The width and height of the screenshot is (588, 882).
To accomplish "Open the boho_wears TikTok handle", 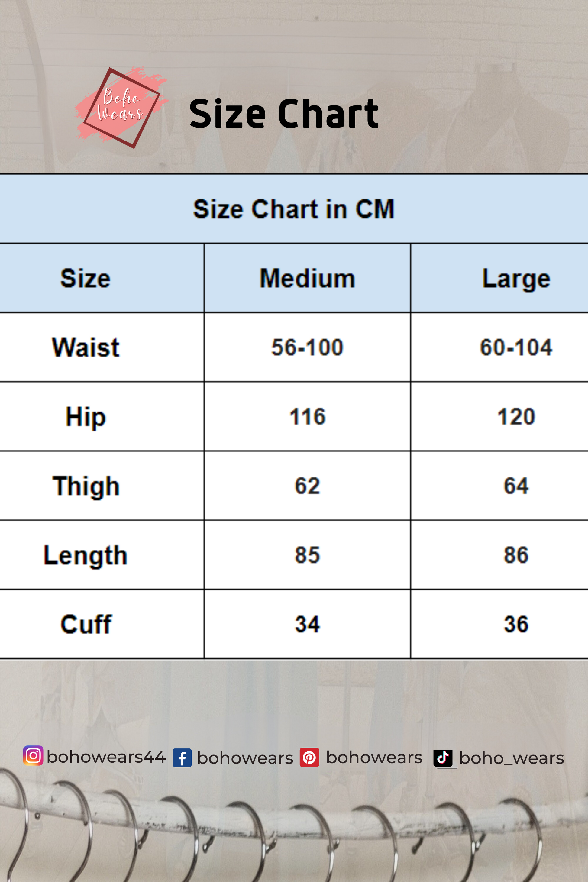I will click(x=512, y=758).
